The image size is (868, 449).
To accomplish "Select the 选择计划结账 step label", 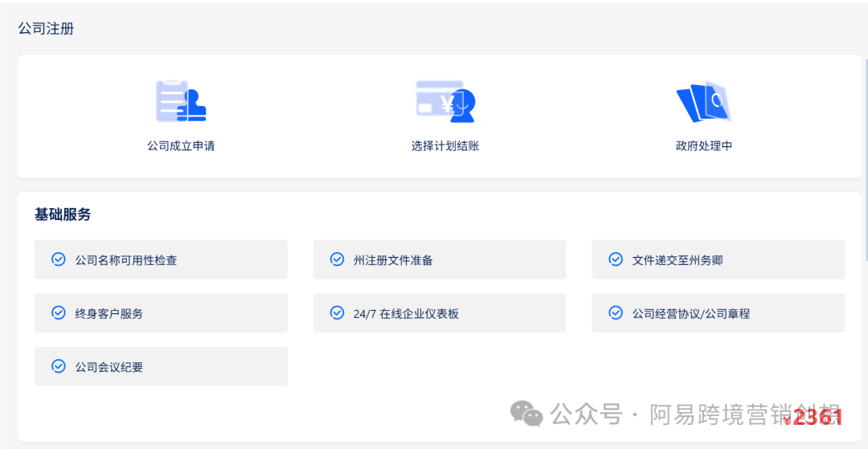I will click(x=445, y=146).
